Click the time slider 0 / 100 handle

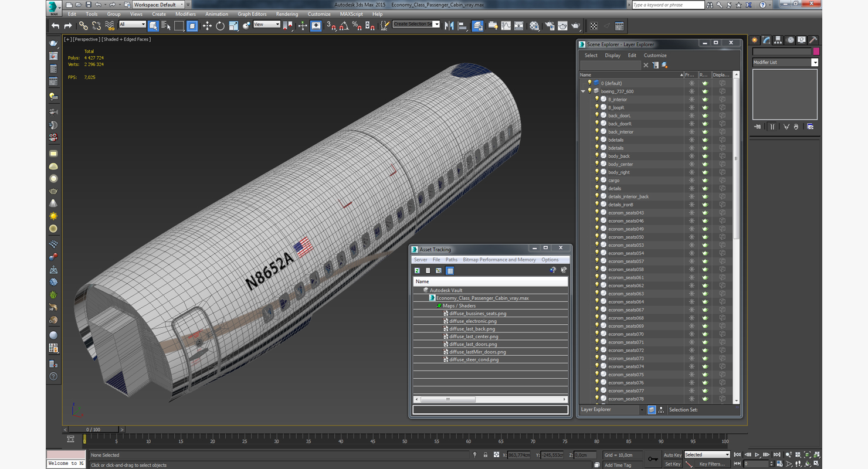pos(93,430)
